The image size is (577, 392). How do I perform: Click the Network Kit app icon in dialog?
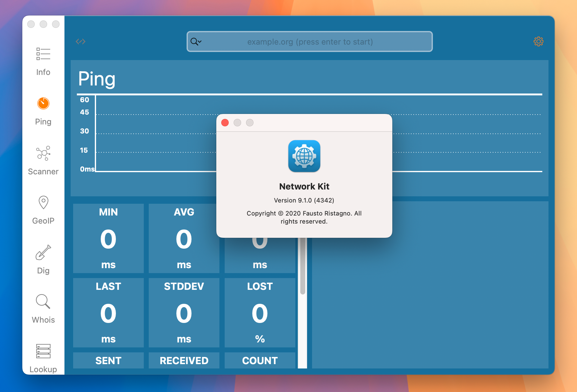click(304, 156)
